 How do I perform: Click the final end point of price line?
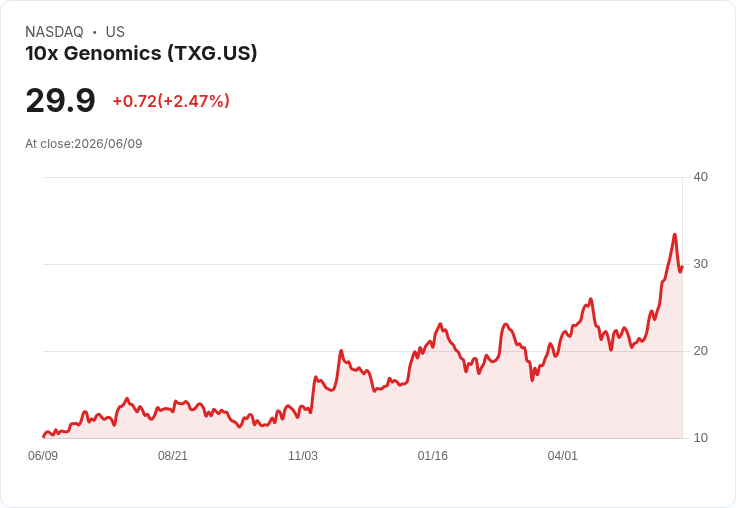(682, 267)
